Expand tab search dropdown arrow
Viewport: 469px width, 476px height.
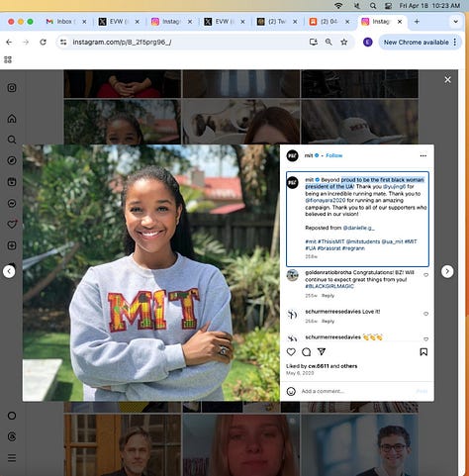[x=455, y=22]
